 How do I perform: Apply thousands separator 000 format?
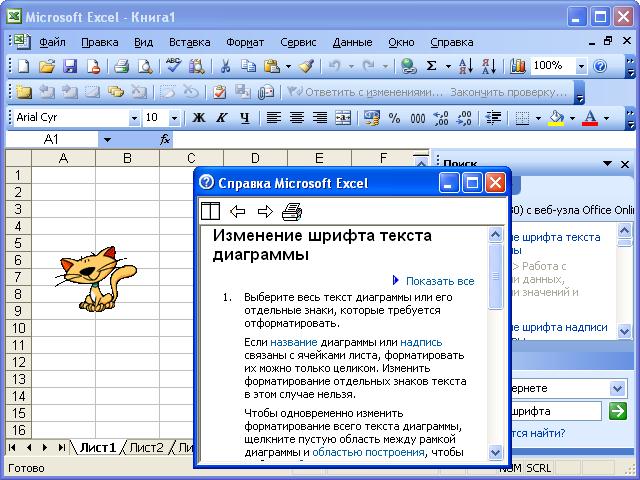[418, 118]
